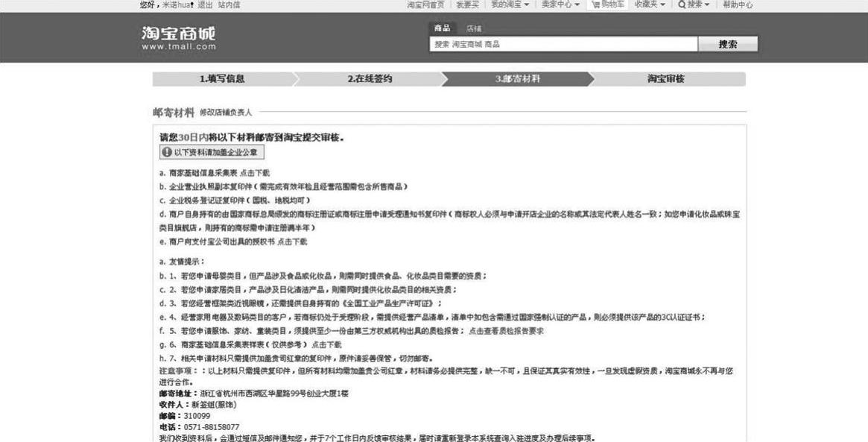Click the 退出 logout link
868x442 pixels.
[x=205, y=4]
